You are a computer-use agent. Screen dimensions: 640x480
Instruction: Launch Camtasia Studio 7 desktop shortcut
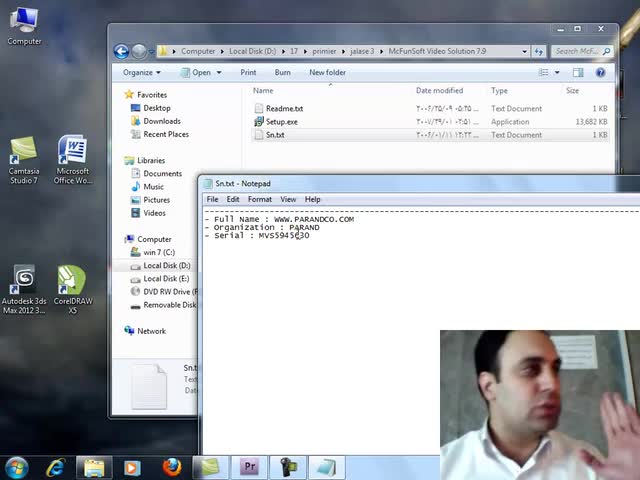point(24,160)
